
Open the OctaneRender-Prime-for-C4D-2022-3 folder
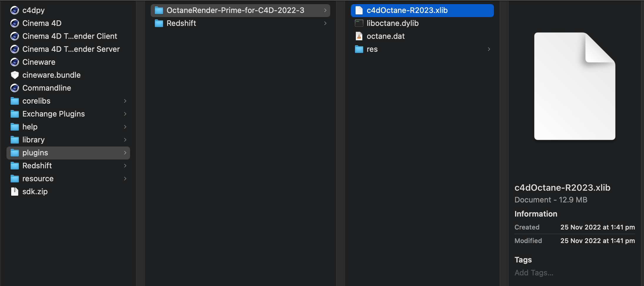click(x=235, y=10)
